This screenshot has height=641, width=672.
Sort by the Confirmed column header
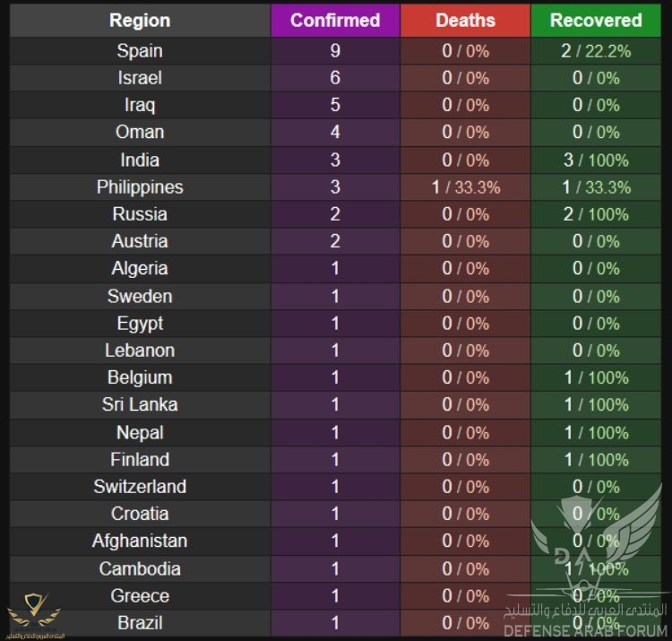tap(335, 21)
